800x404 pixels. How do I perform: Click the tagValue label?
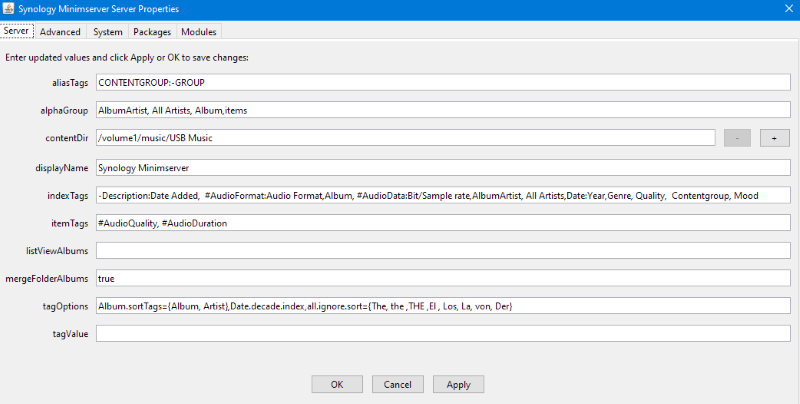point(70,334)
